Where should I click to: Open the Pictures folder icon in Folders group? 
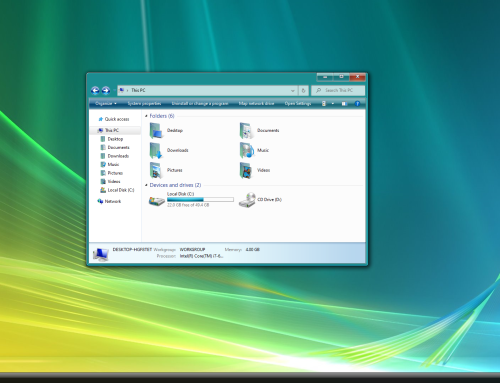156,170
